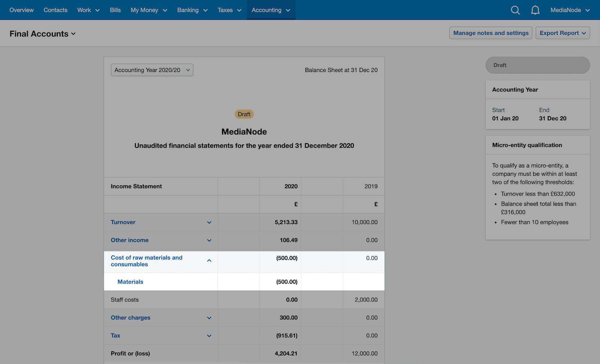Screen dimensions: 600x364
Task: Open the MediaNode account chevron
Action: 588,10
